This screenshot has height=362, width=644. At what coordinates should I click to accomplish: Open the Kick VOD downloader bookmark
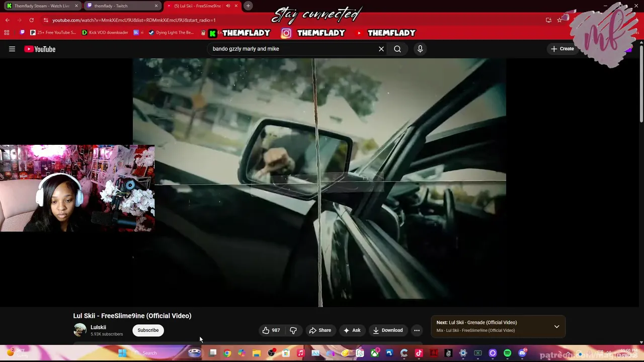coord(105,33)
